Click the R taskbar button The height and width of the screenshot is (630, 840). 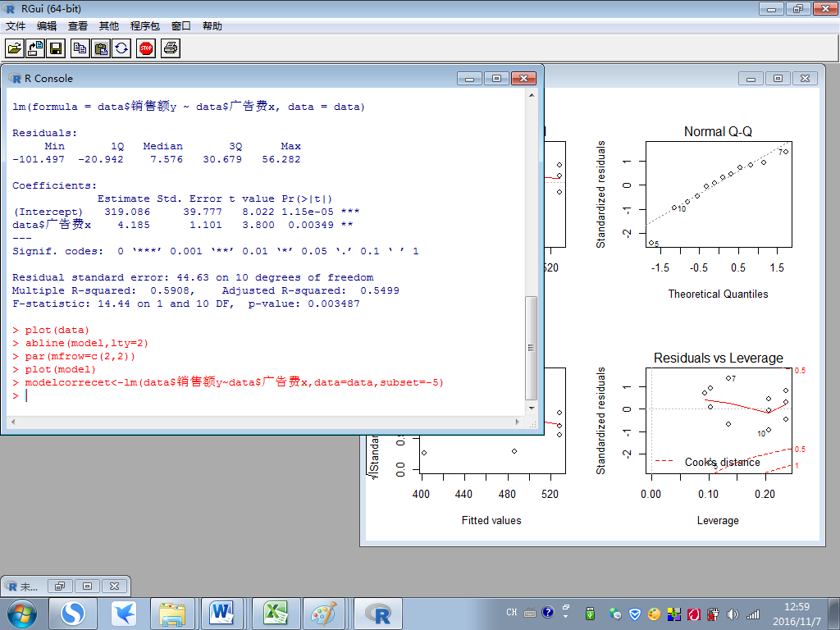coord(378,614)
